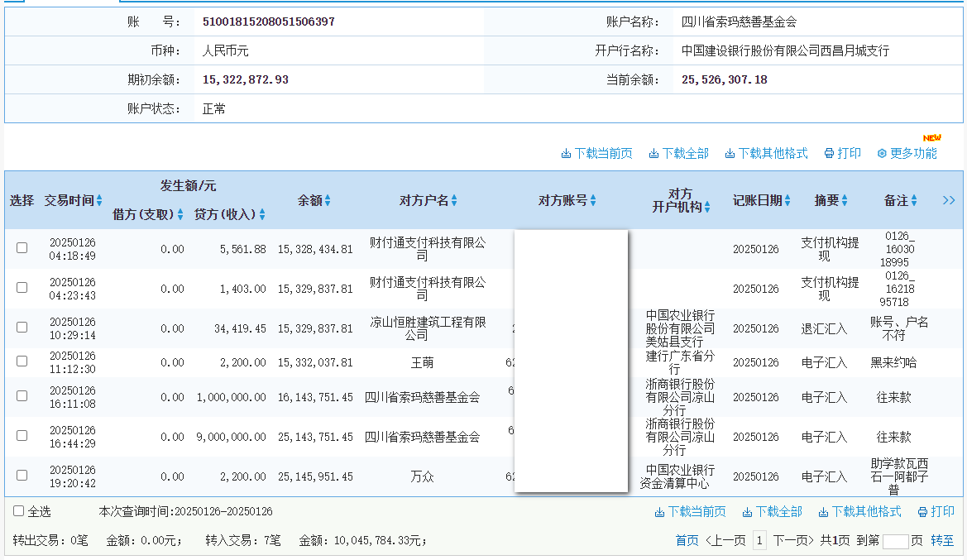Click remark 黑来约哈
Image resolution: width=967 pixels, height=560 pixels.
tap(893, 362)
